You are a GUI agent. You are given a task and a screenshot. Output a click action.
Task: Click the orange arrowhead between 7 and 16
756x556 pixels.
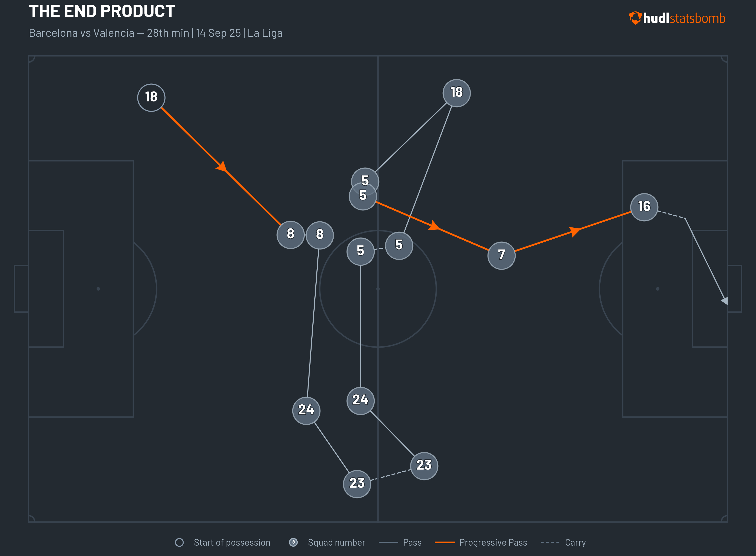575,231
